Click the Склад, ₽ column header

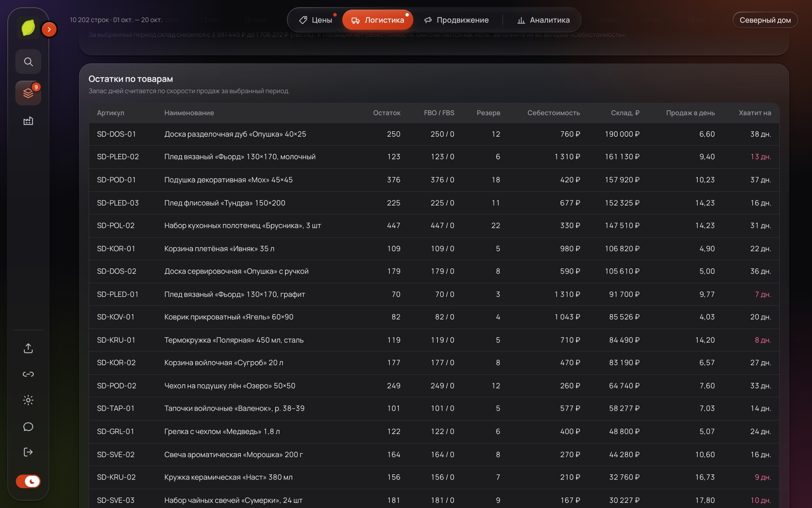(625, 113)
